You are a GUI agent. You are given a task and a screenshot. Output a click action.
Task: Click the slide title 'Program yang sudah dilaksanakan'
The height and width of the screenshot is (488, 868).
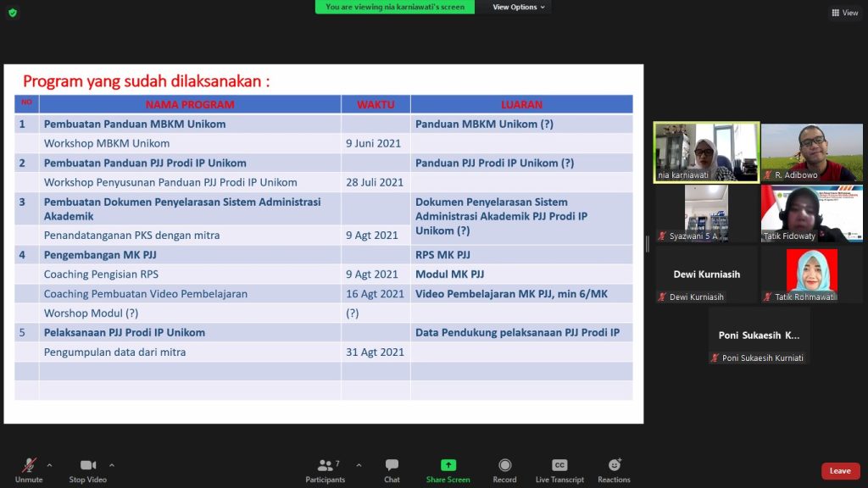pos(146,81)
